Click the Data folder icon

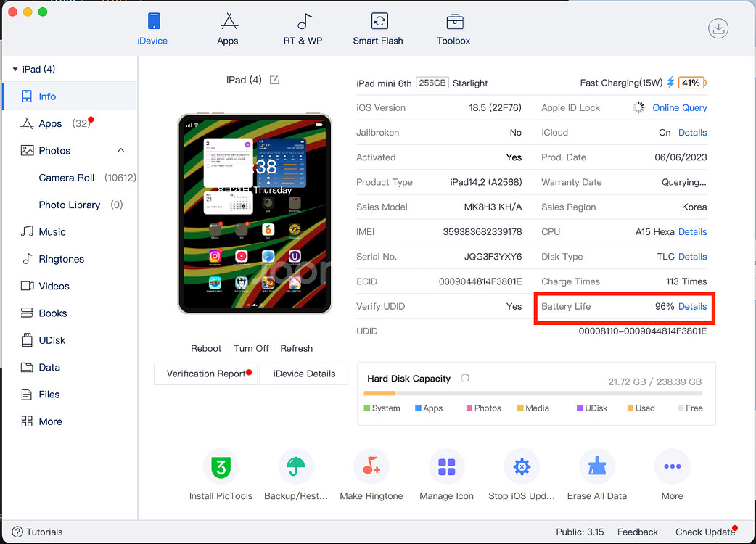coord(27,367)
